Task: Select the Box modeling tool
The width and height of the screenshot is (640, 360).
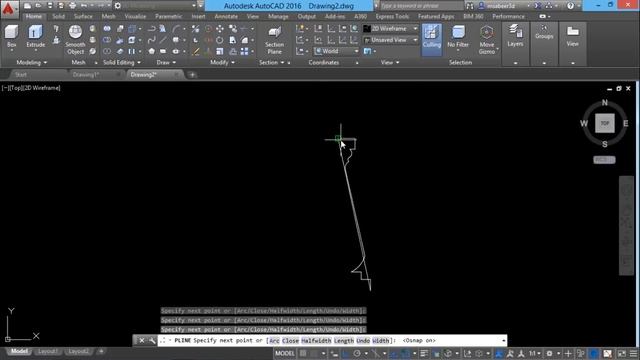Action: pyautogui.click(x=11, y=37)
